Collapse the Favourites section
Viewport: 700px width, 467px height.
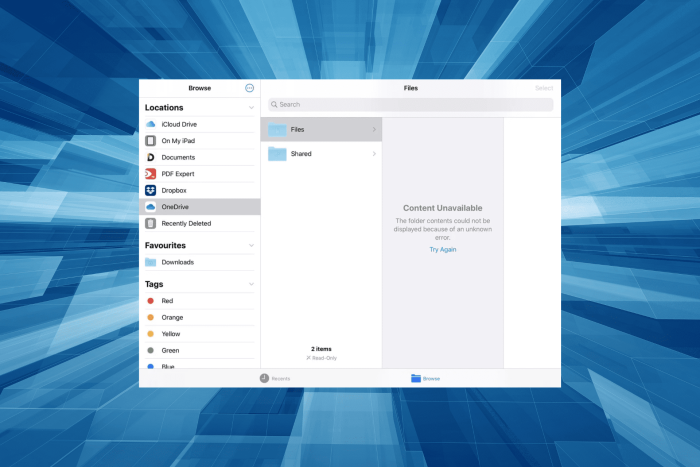pos(251,246)
